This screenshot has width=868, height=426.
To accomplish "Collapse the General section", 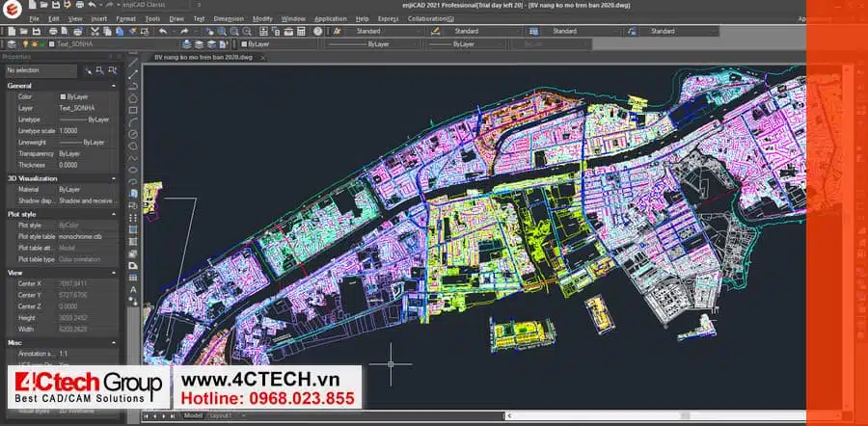I will [x=114, y=86].
